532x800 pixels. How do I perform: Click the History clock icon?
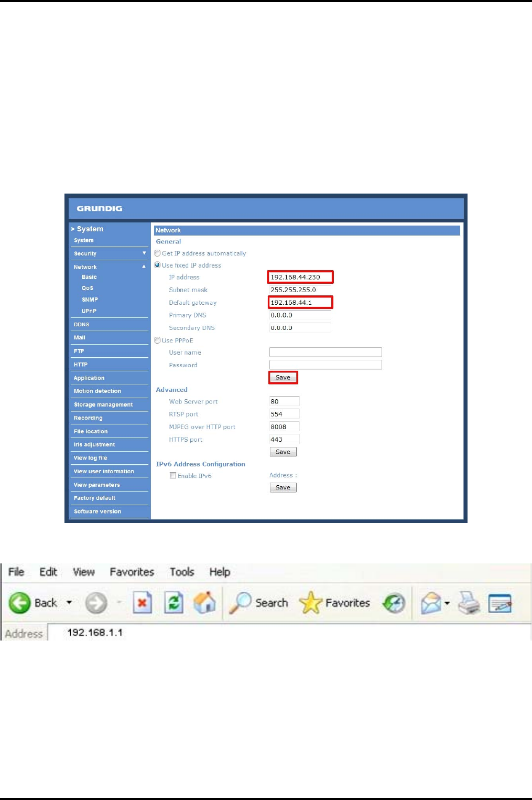pos(394,603)
